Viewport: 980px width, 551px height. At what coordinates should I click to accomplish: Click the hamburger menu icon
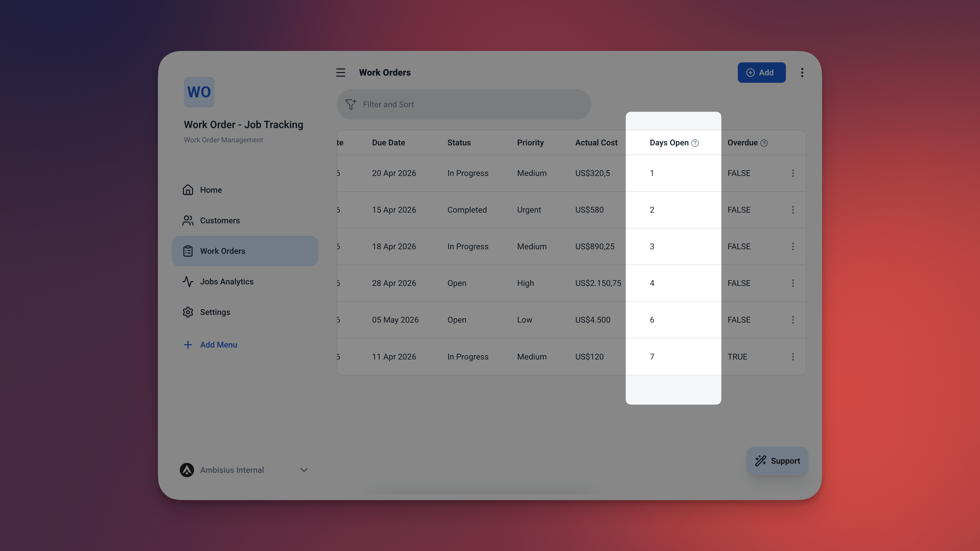point(341,72)
